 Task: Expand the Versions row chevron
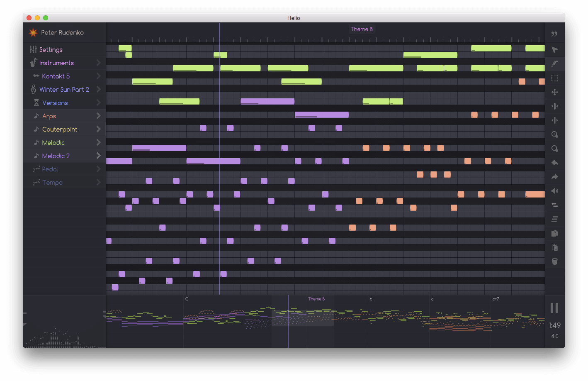pos(98,103)
